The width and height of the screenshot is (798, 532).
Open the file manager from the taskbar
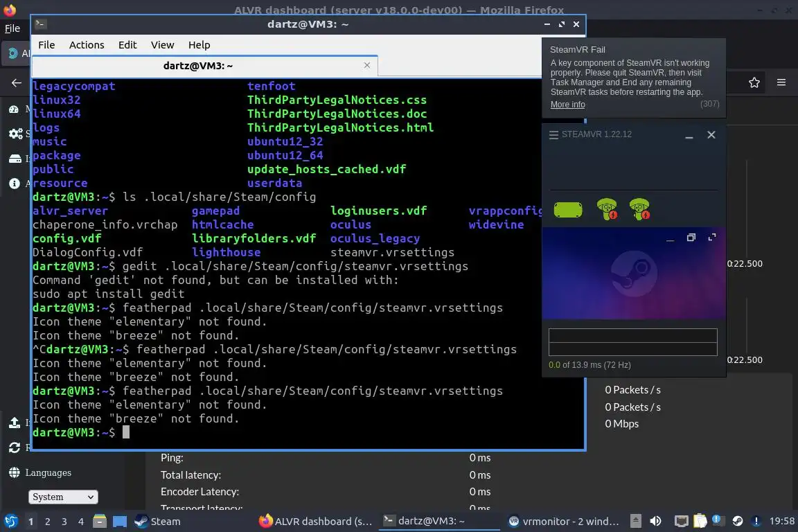click(100, 522)
